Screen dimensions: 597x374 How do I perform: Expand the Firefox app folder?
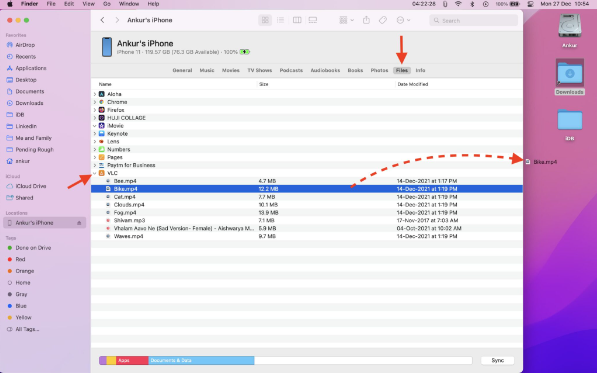95,110
